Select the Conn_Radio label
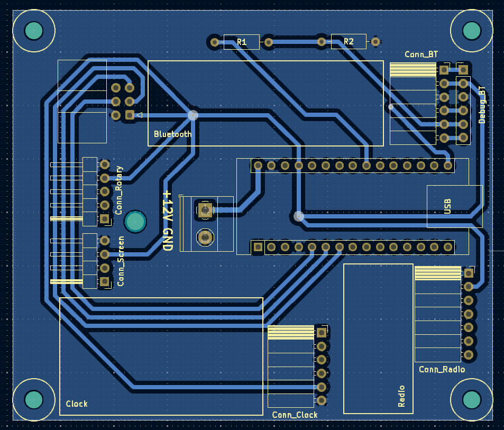 click(x=442, y=370)
